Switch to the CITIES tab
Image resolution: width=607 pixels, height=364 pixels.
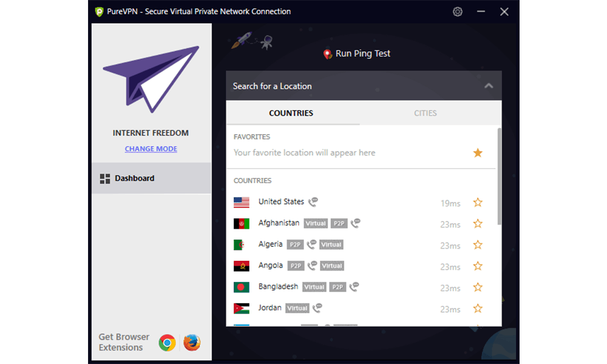point(426,113)
